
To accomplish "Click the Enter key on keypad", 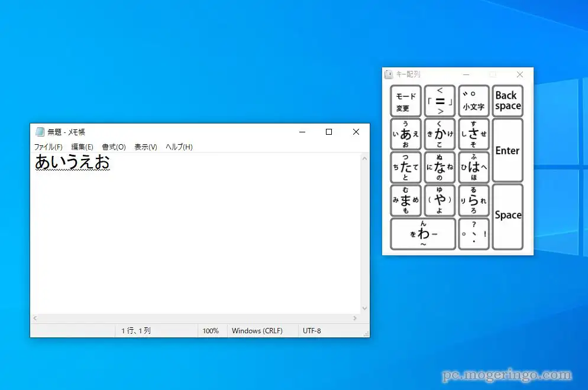I will (x=508, y=150).
